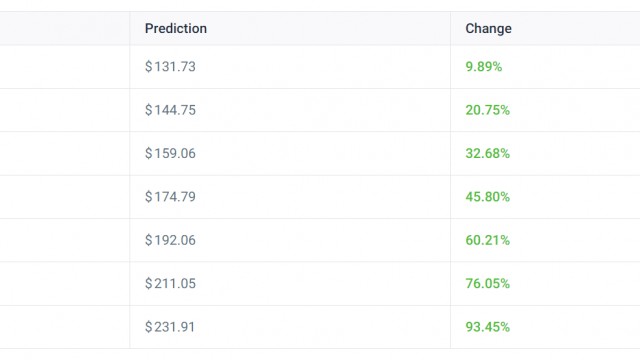Click the 32.68% change value
The height and width of the screenshot is (360, 640).
pos(487,153)
